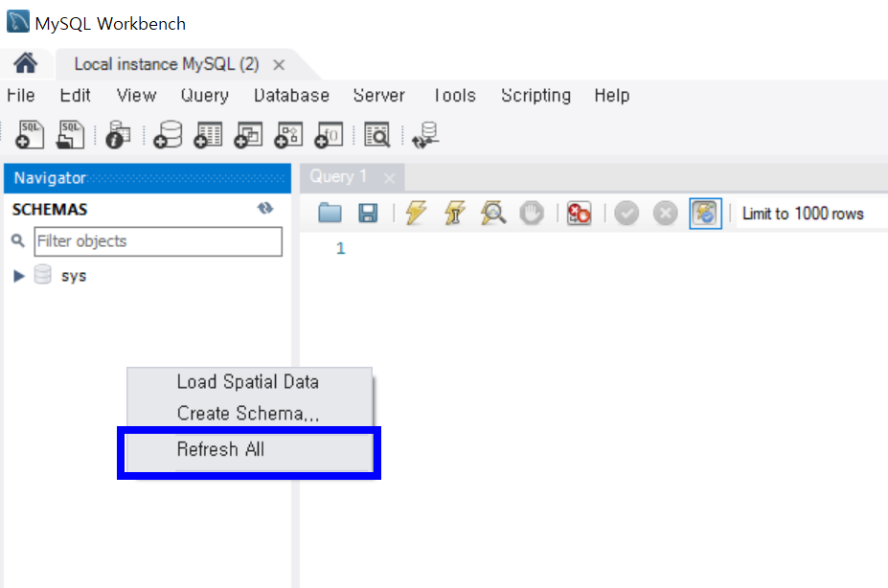
Task: Click the magnifier beside Filter objects
Action: 18,240
